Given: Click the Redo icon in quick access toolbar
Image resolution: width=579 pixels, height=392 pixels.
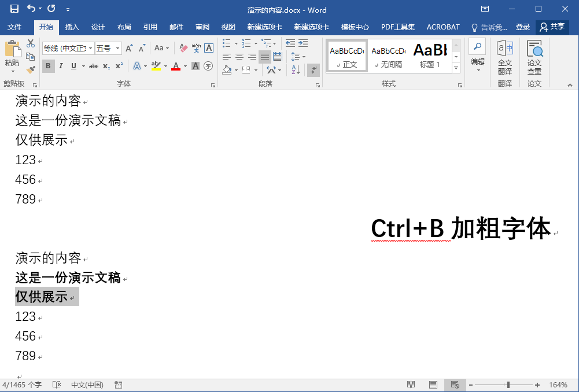Looking at the screenshot, I should pyautogui.click(x=51, y=9).
